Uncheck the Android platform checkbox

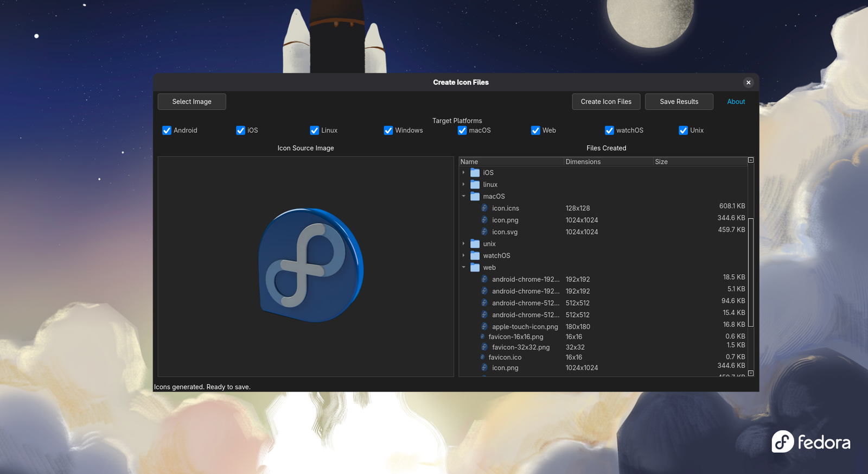pyautogui.click(x=167, y=130)
